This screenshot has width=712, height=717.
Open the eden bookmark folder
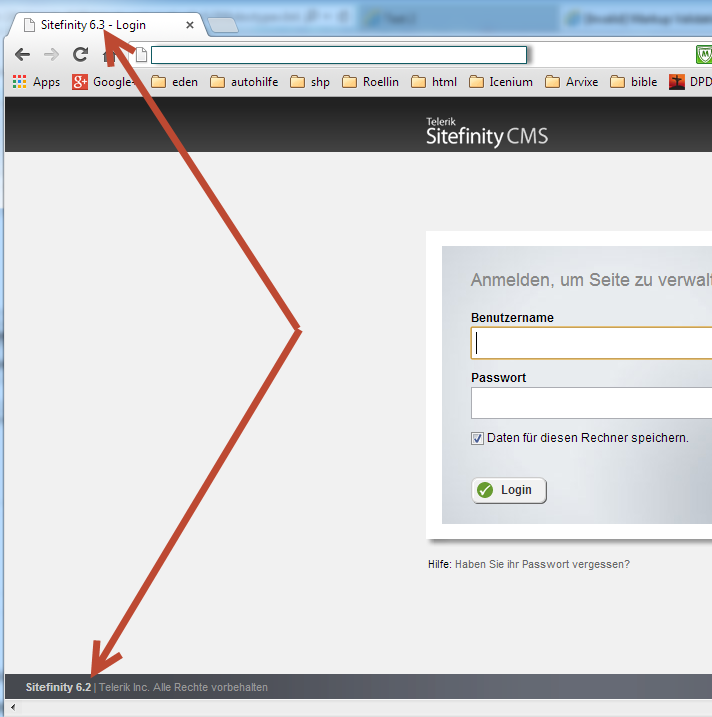(x=175, y=82)
